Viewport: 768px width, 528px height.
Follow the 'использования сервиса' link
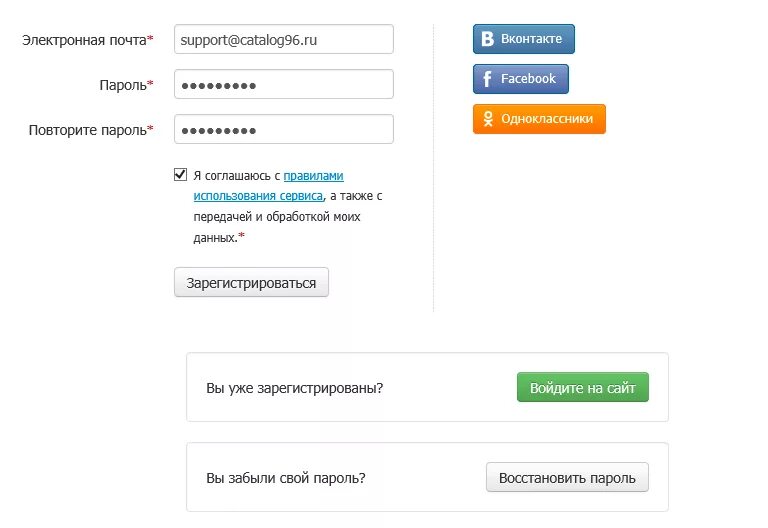pyautogui.click(x=258, y=196)
